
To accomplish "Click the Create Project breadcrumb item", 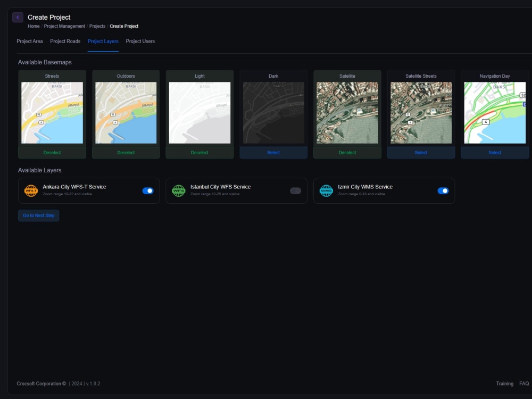I will coord(124,26).
